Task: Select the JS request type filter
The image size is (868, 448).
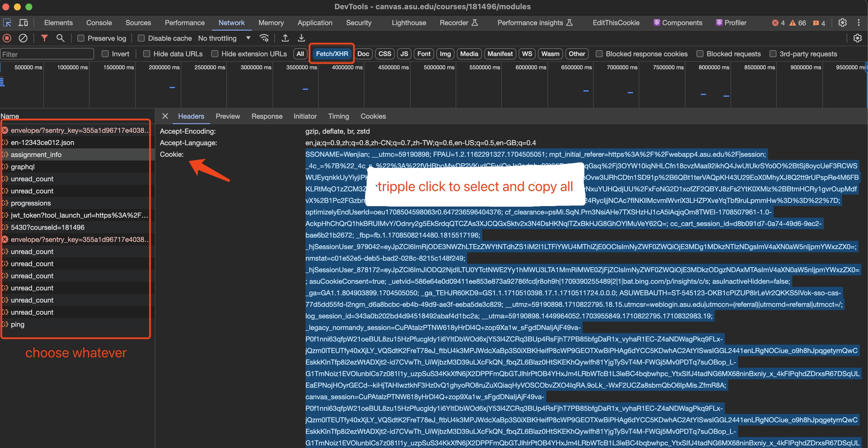Action: coord(404,54)
